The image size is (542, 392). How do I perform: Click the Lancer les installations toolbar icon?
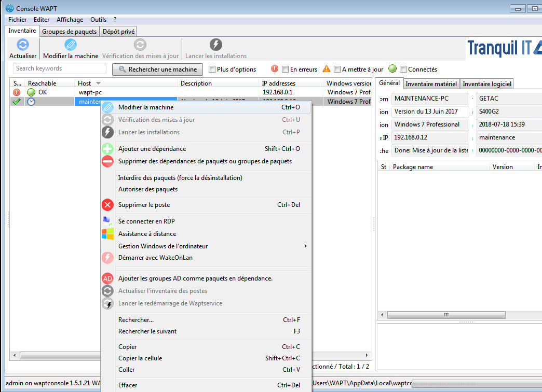pos(215,45)
